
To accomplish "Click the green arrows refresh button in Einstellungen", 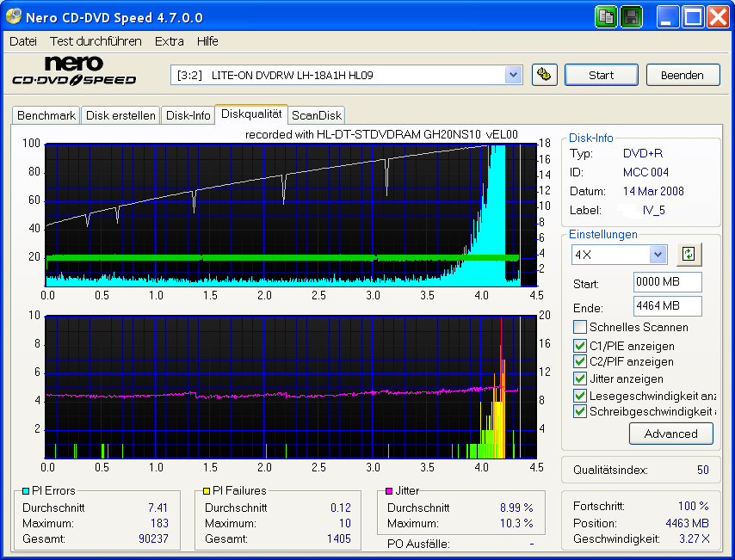I will 689,255.
